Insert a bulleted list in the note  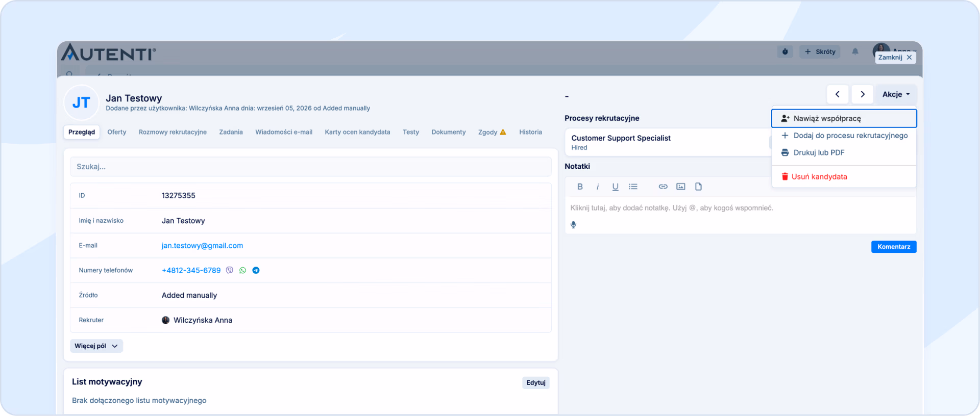click(633, 187)
